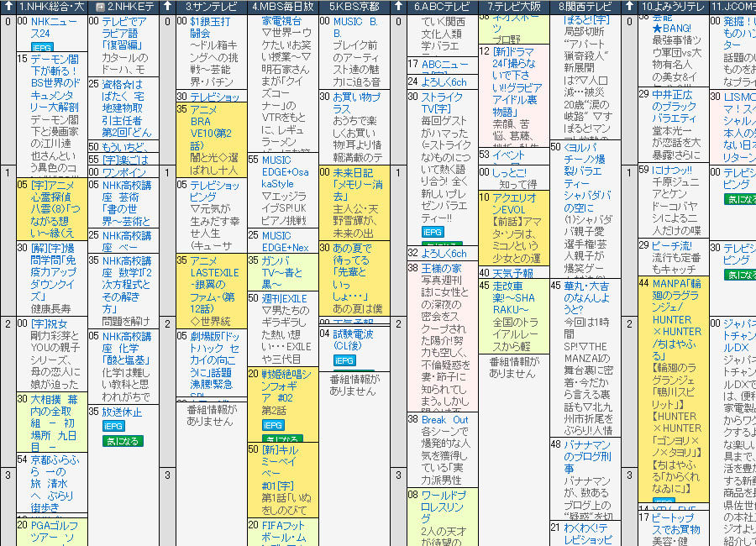The width and height of the screenshot is (756, 546).
Task: Open テレビでアラビア語 復習編 link
Action: tap(124, 34)
